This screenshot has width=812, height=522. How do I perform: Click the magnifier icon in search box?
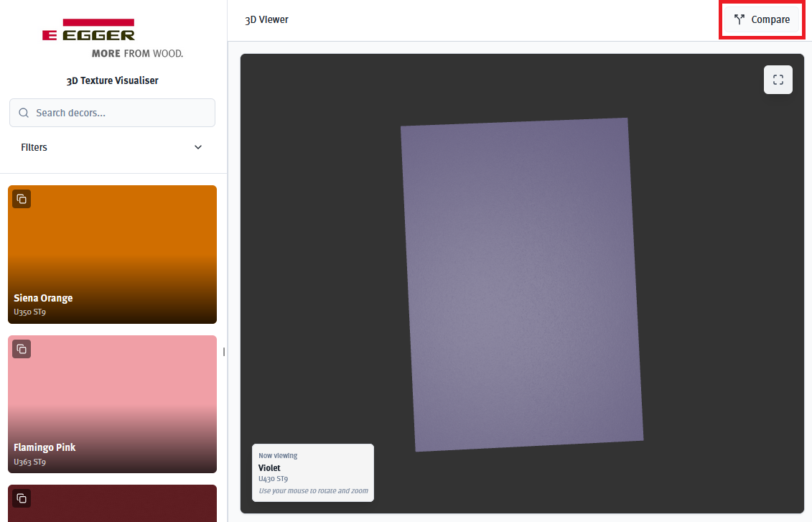[x=24, y=113]
